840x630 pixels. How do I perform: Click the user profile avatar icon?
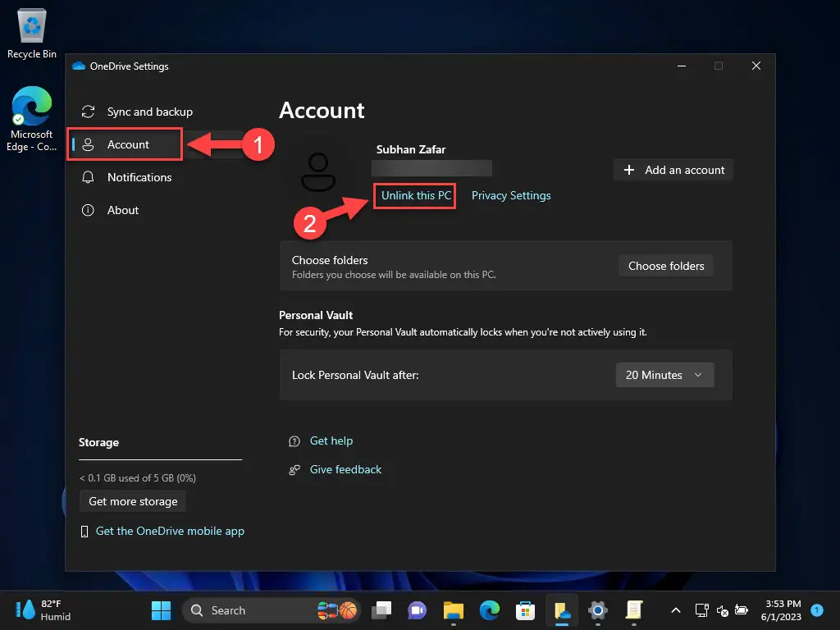coord(318,172)
